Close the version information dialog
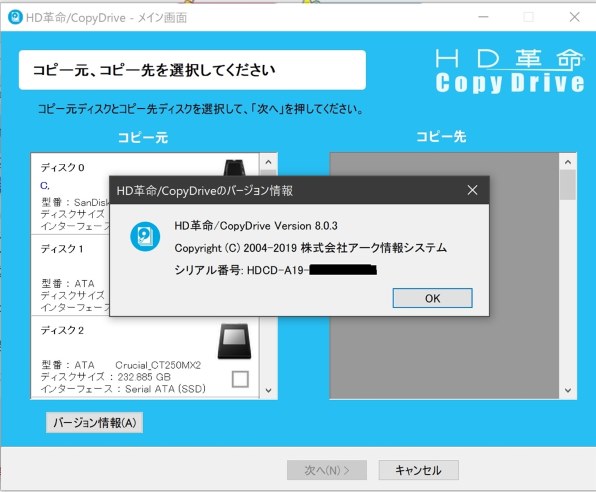This screenshot has height=492, width=596. 472,190
